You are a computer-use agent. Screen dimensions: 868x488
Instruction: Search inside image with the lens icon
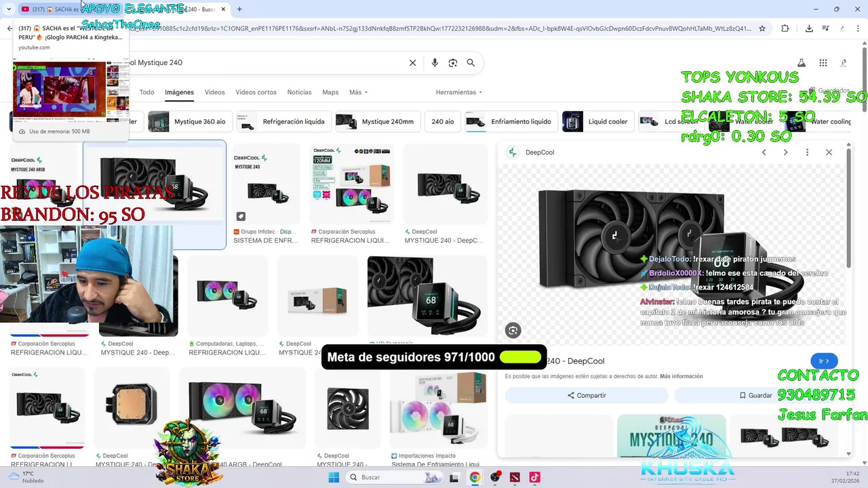513,330
